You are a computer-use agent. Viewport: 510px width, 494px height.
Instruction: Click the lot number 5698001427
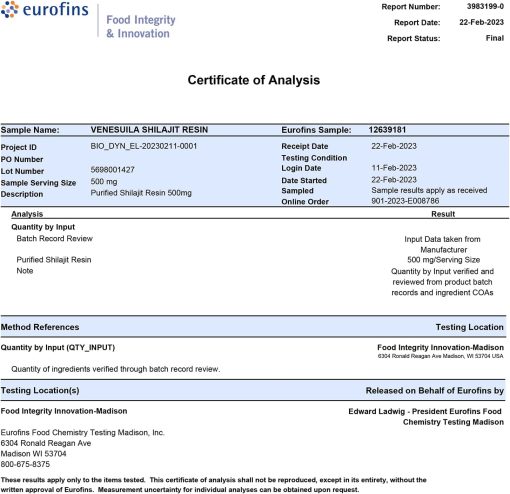point(113,170)
